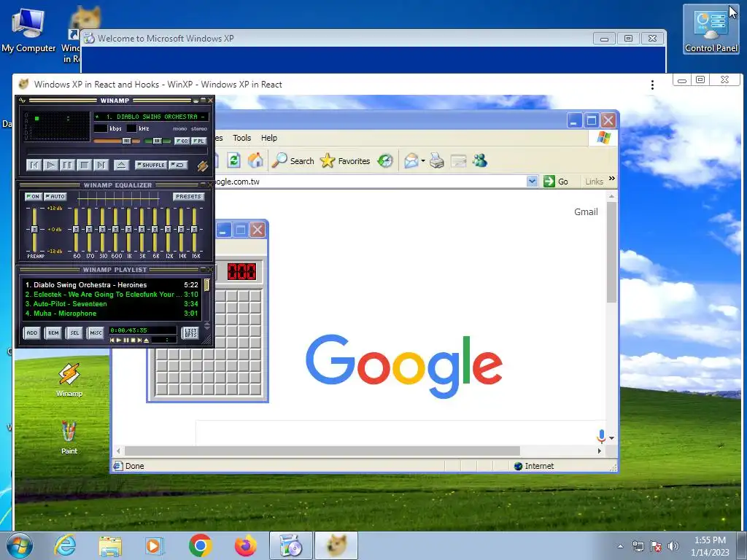Open the playlist SEL menu

(x=75, y=332)
